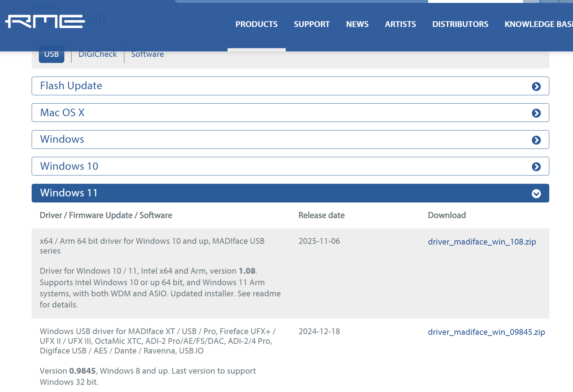The image size is (573, 392).
Task: Expand the Mac OS X section
Action: pos(62,113)
